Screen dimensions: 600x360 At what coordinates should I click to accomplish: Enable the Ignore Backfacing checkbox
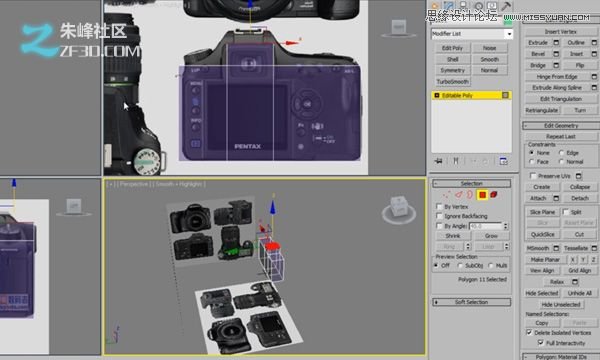[x=439, y=216]
